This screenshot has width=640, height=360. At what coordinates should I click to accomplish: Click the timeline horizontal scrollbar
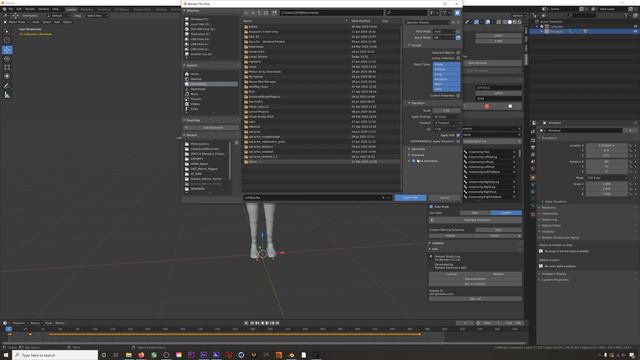[263, 343]
